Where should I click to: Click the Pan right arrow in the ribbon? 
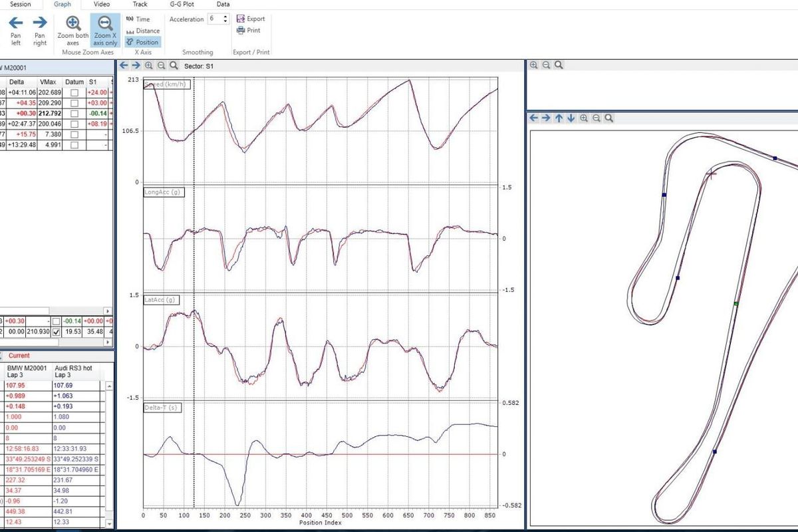click(40, 23)
